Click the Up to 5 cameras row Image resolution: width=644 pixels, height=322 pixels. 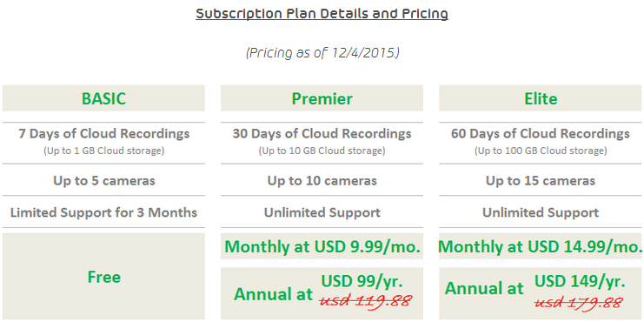(103, 180)
